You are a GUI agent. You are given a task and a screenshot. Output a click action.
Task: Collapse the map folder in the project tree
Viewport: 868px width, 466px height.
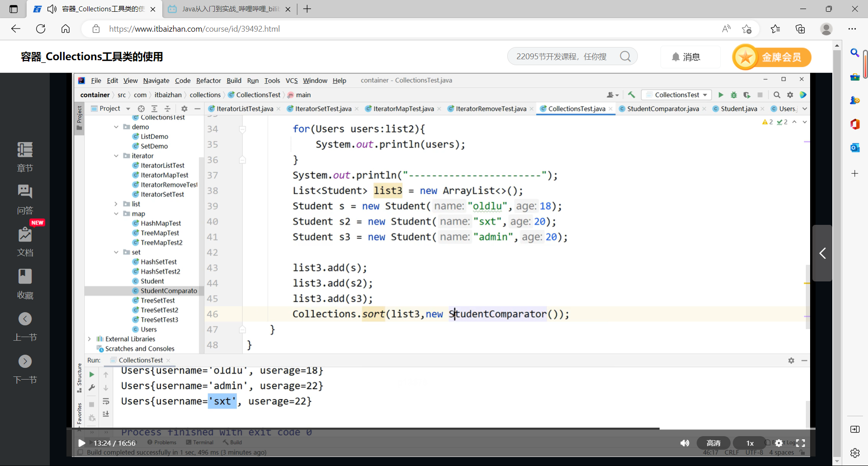[116, 214]
